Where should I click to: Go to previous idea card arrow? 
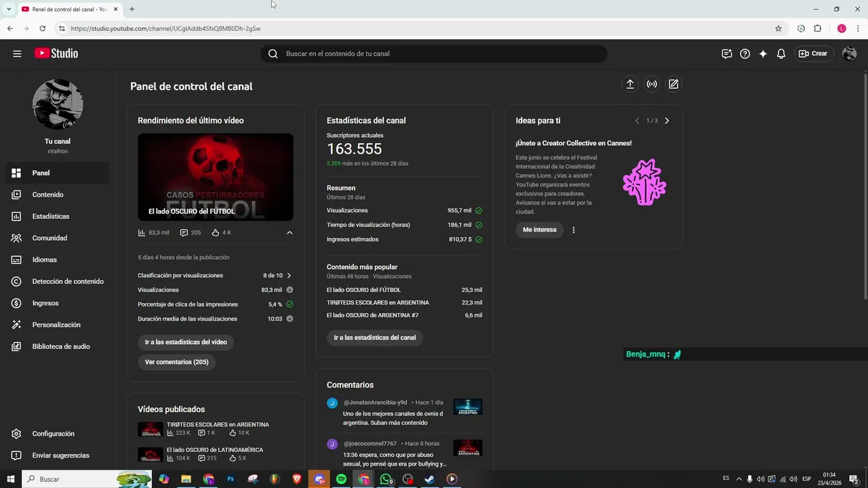click(637, 121)
